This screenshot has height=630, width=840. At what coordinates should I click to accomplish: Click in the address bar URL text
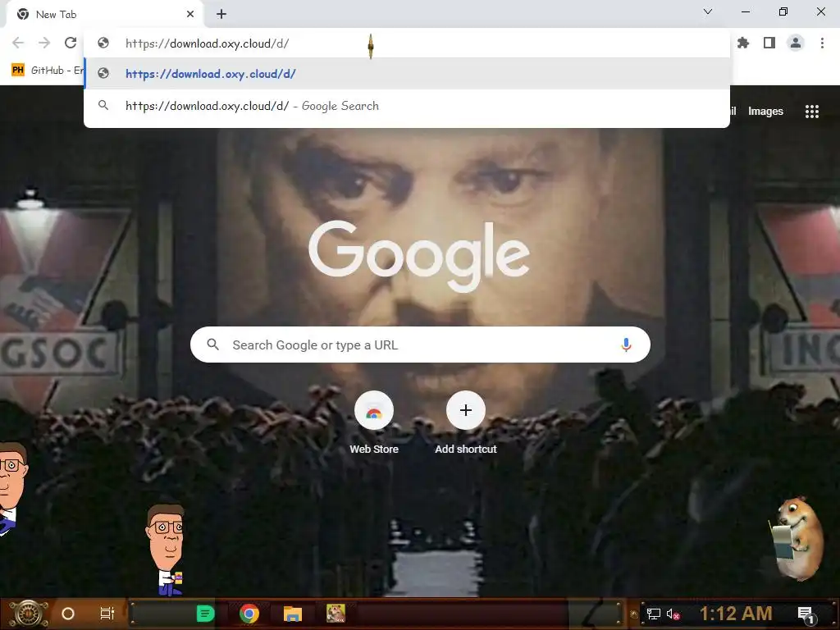tap(207, 43)
